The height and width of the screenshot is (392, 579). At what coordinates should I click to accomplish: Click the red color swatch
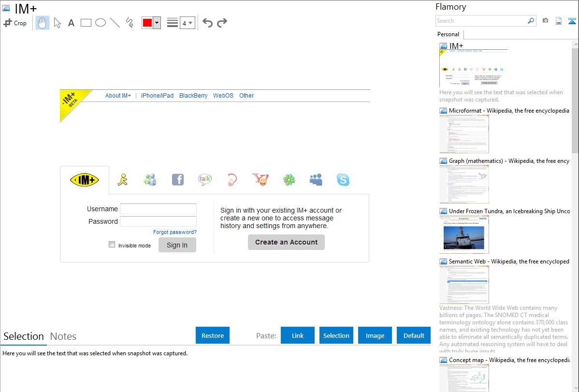pyautogui.click(x=147, y=23)
